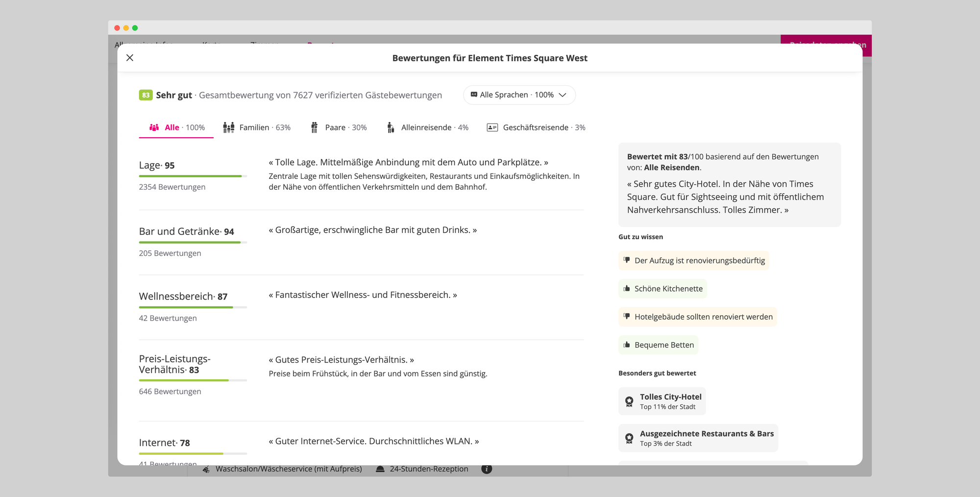Image resolution: width=980 pixels, height=497 pixels.
Task: Switch to the Paare 30% tab
Action: pyautogui.click(x=339, y=127)
